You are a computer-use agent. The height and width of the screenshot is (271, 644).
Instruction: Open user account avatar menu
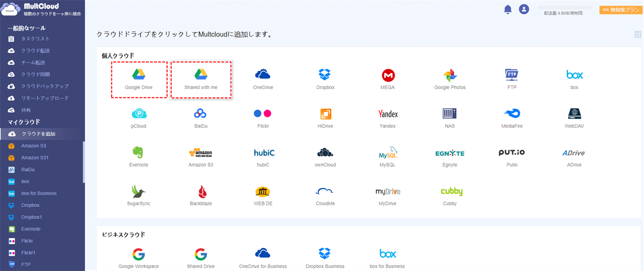click(x=524, y=9)
